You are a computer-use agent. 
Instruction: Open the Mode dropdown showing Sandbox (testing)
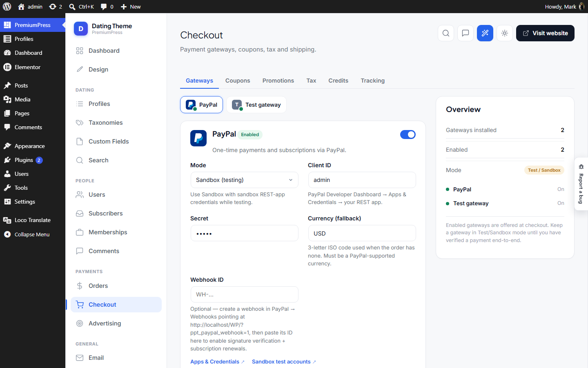[244, 180]
